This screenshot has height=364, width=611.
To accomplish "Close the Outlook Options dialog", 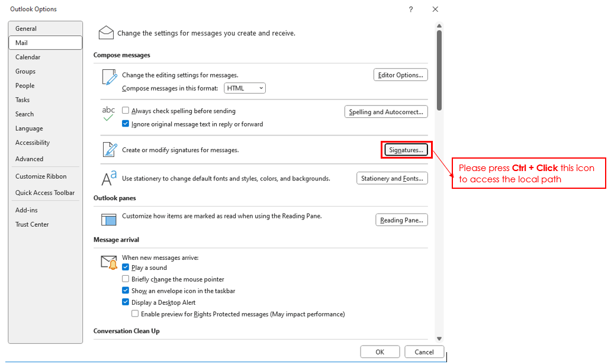I will coord(435,9).
